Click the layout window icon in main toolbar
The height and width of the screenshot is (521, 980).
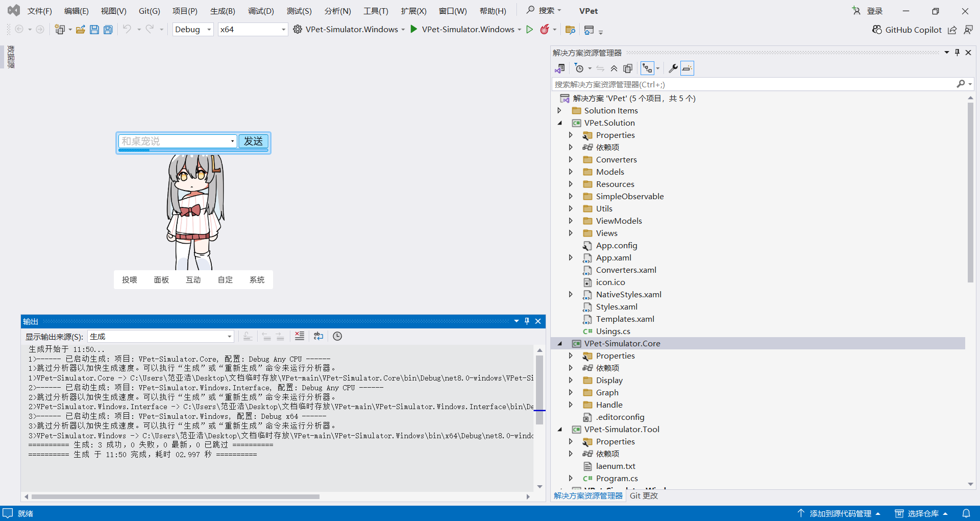pyautogui.click(x=589, y=30)
